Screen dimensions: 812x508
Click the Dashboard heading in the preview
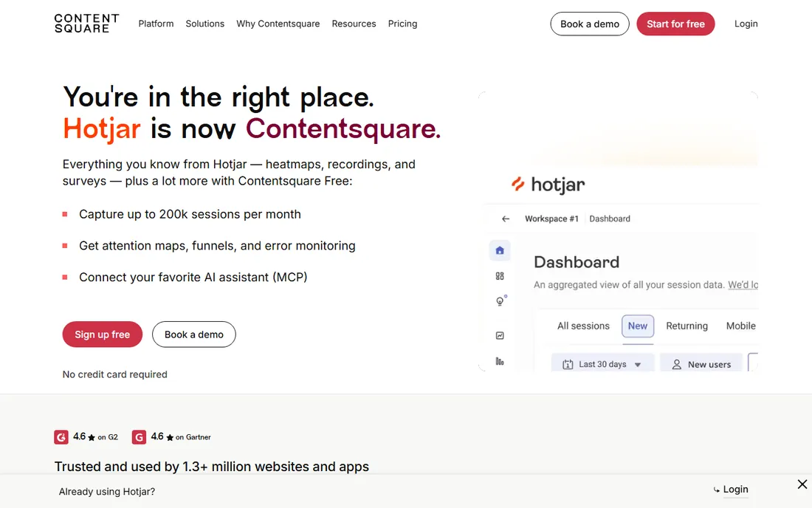coord(577,262)
